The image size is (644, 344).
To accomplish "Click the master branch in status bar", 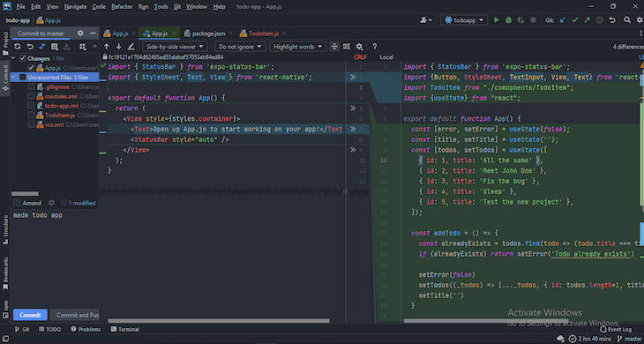I will (x=629, y=339).
